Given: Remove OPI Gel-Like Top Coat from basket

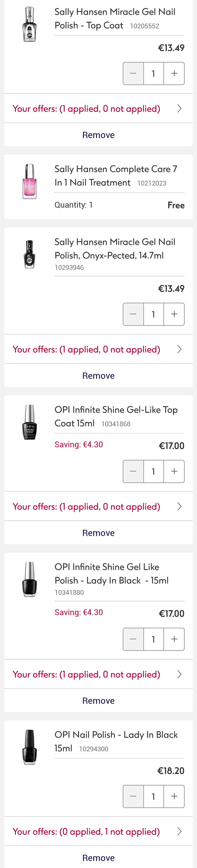Looking at the screenshot, I should coord(98,533).
